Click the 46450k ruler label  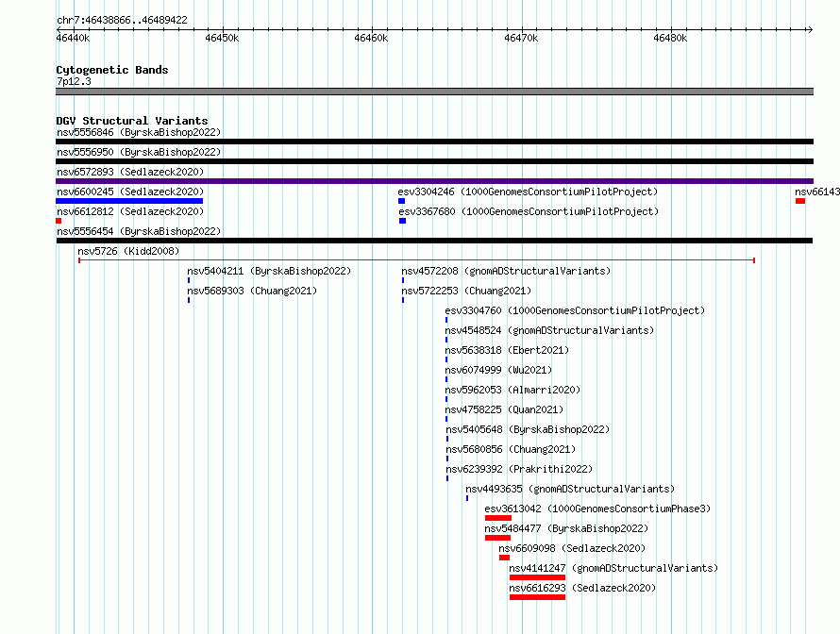[x=222, y=38]
